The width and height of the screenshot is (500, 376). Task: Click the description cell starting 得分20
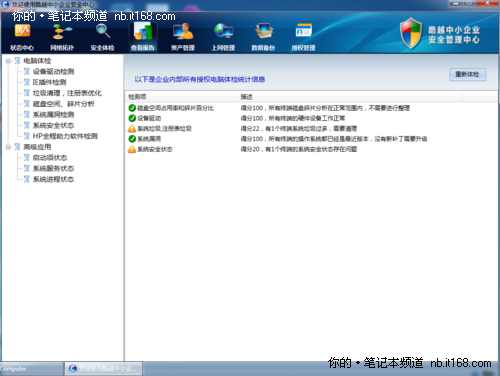pyautogui.click(x=299, y=149)
